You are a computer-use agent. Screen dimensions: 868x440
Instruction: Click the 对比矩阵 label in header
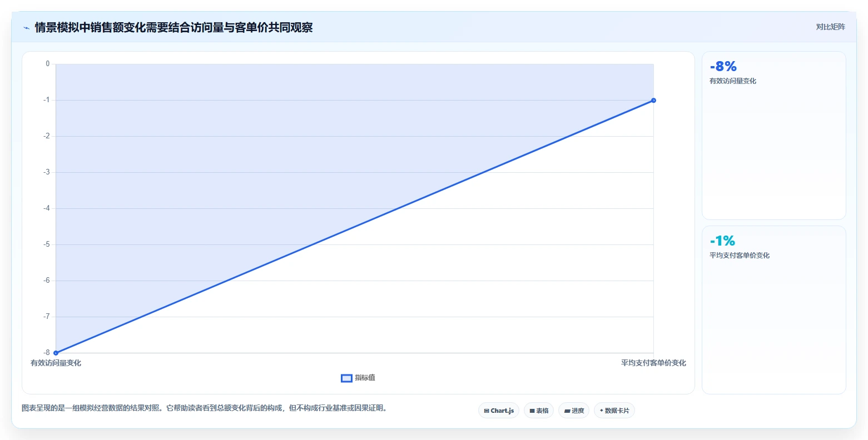(830, 27)
